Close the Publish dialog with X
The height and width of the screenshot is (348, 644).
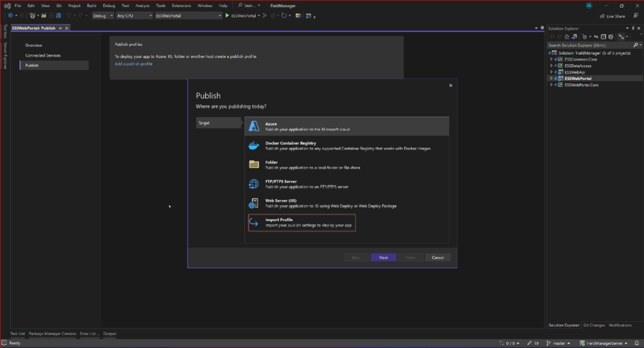click(450, 86)
